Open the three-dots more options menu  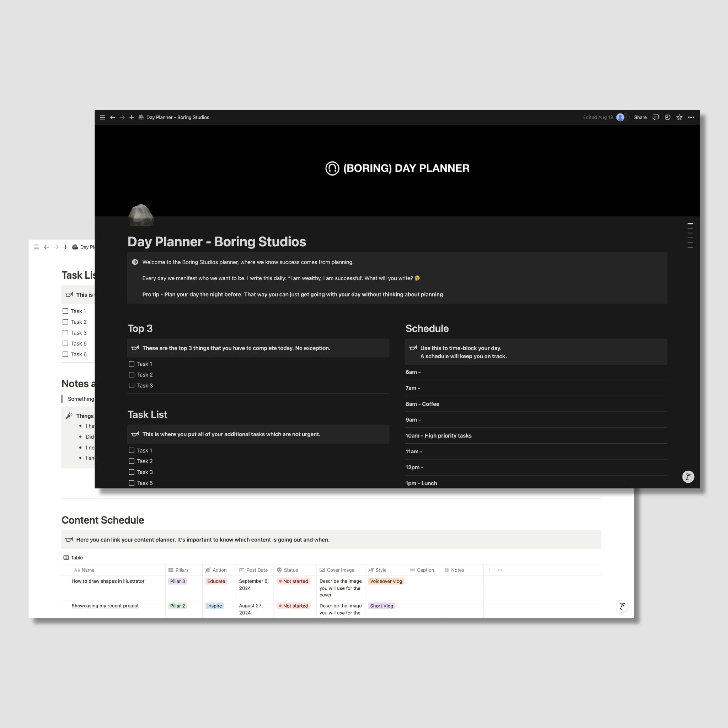pyautogui.click(x=691, y=117)
